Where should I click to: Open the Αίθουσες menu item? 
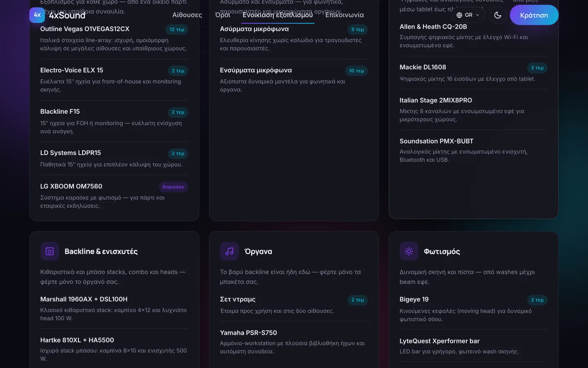[x=187, y=15]
